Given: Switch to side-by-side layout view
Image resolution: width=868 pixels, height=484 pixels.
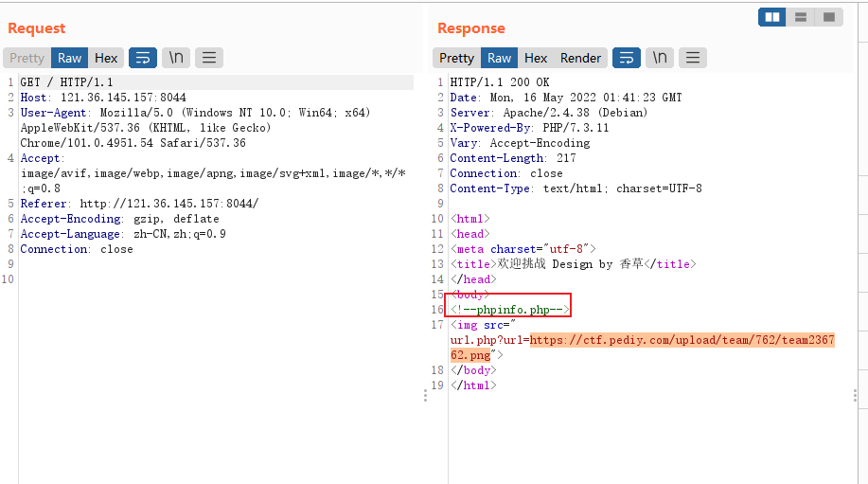Looking at the screenshot, I should coord(772,17).
